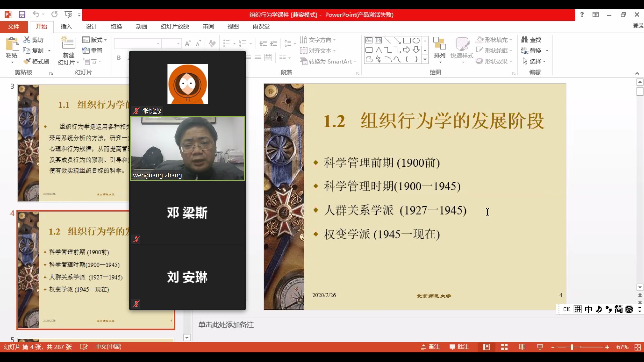Click the Paste (粘贴) clipboard icon
Image resolution: width=644 pixels, height=362 pixels.
click(12, 45)
